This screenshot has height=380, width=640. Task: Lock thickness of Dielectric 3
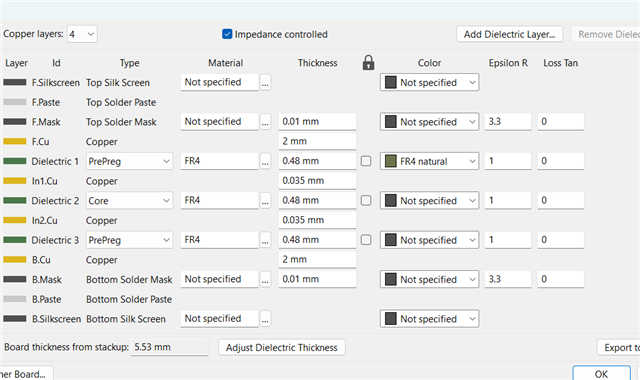366,240
